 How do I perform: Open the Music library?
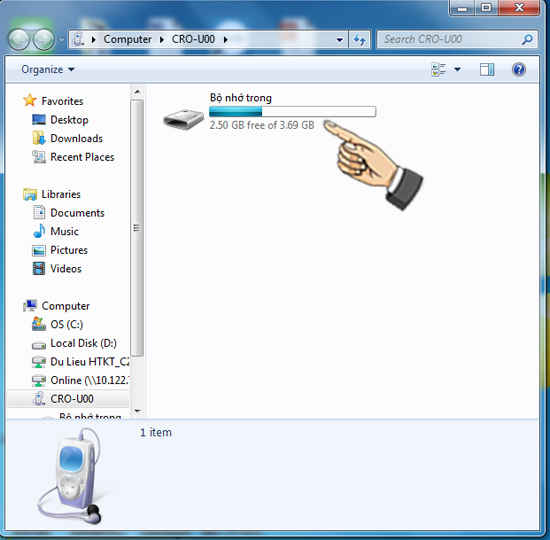pos(64,232)
